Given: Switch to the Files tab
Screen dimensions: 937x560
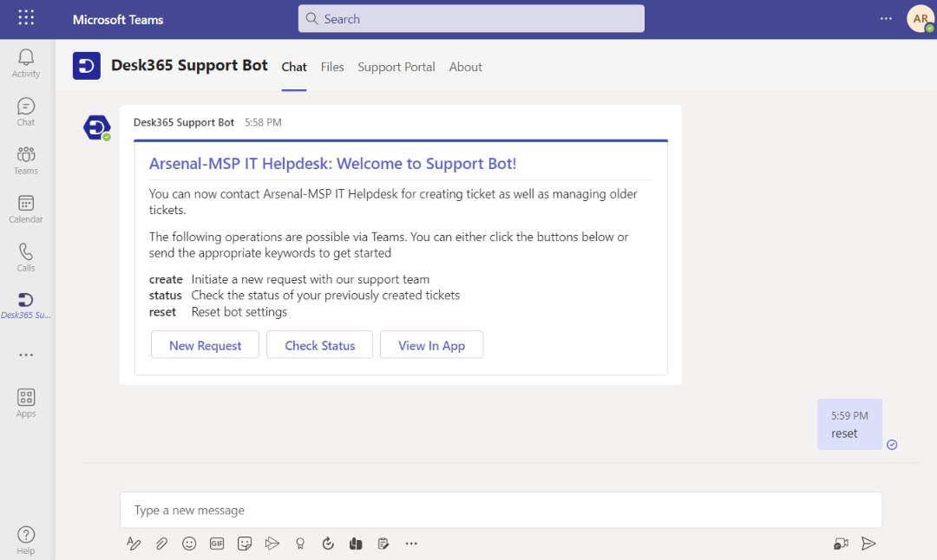Looking at the screenshot, I should click(x=332, y=67).
